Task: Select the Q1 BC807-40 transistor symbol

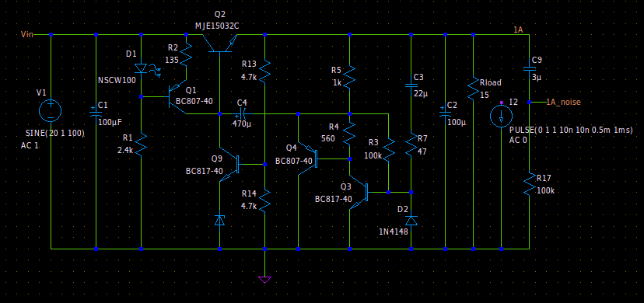Action: pyautogui.click(x=178, y=97)
